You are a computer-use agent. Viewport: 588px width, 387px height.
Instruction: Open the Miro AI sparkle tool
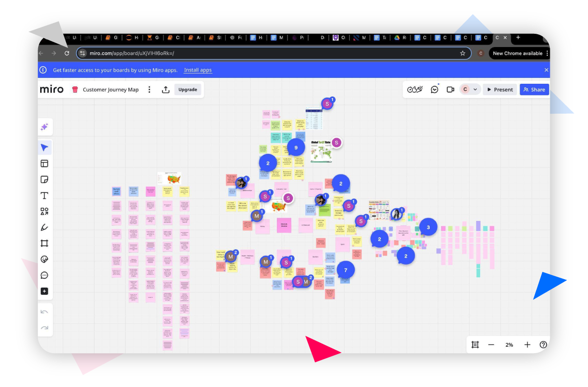click(x=45, y=127)
